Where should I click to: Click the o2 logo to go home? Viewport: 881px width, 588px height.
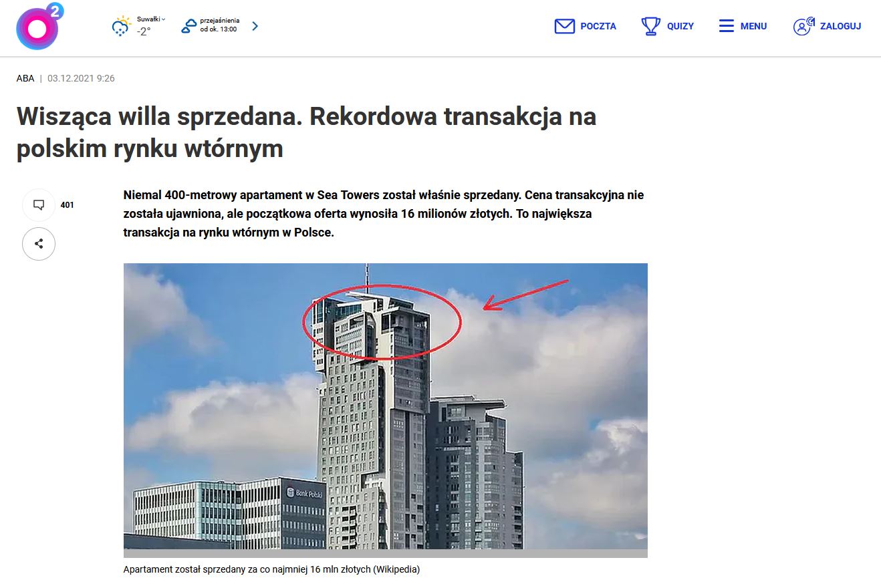pos(39,27)
